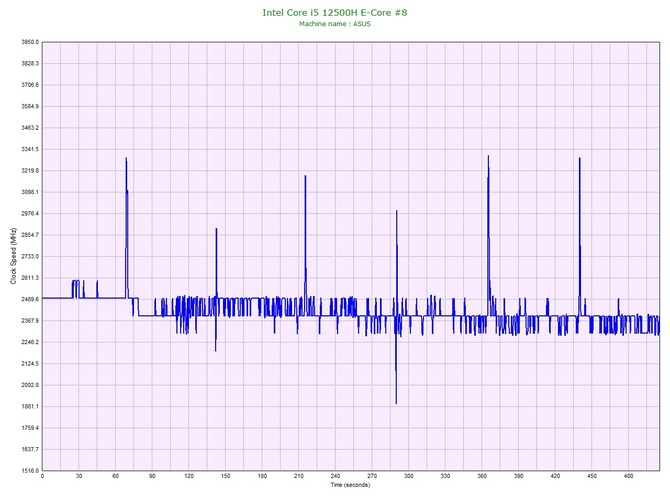The image size is (670, 502).
Task: Click the 360 tick on the time axis
Action: click(482, 476)
